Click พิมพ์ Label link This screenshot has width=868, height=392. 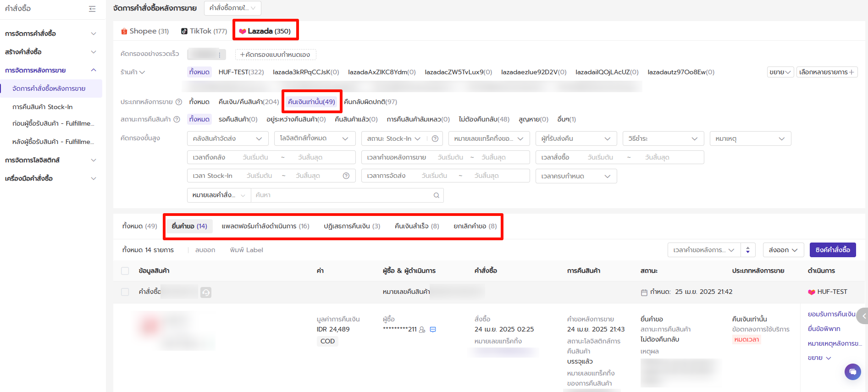(x=247, y=250)
